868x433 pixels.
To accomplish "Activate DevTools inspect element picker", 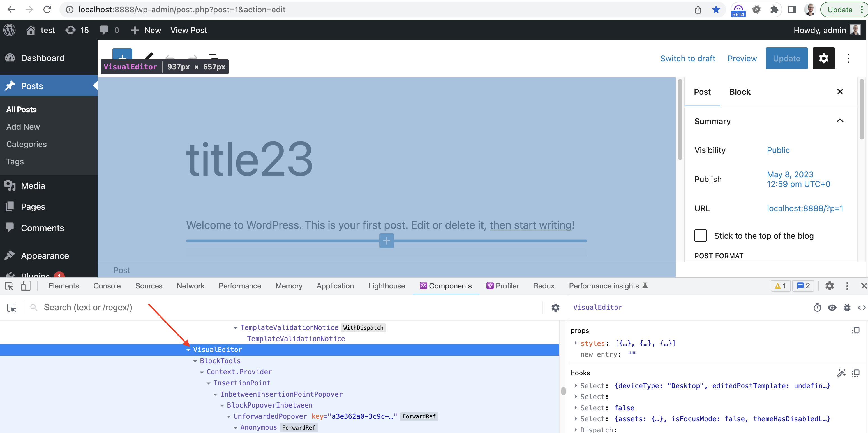I will coord(9,286).
